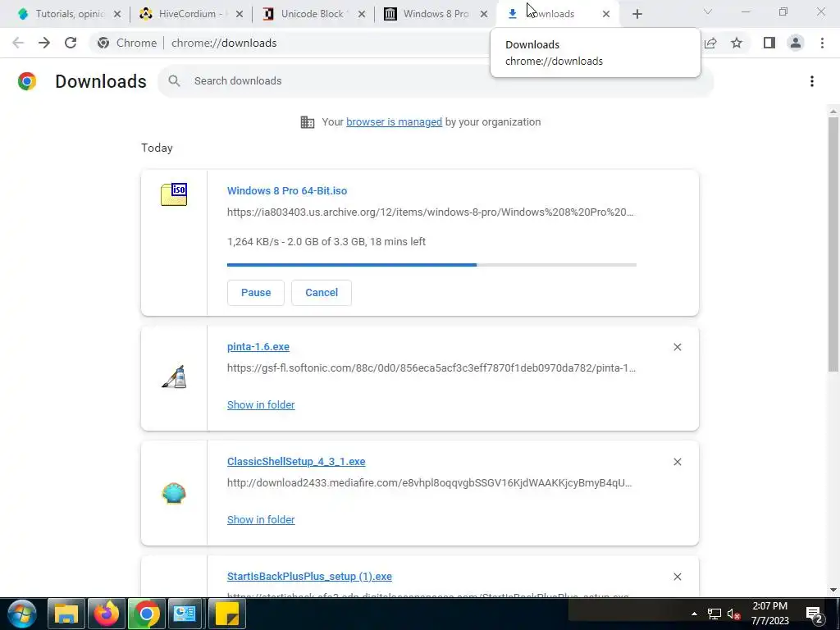The width and height of the screenshot is (840, 630).
Task: Focus the Search downloads field
Action: (435, 81)
